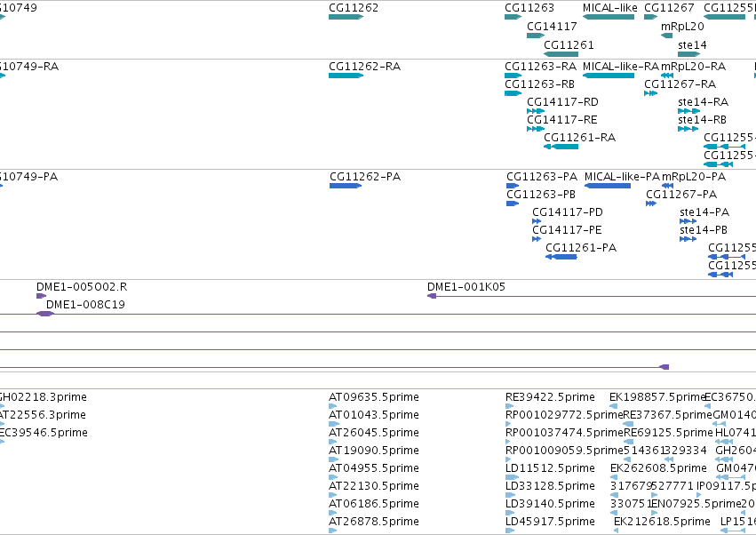
Task: Click the RP001037474.5prime EST label
Action: 564,433
